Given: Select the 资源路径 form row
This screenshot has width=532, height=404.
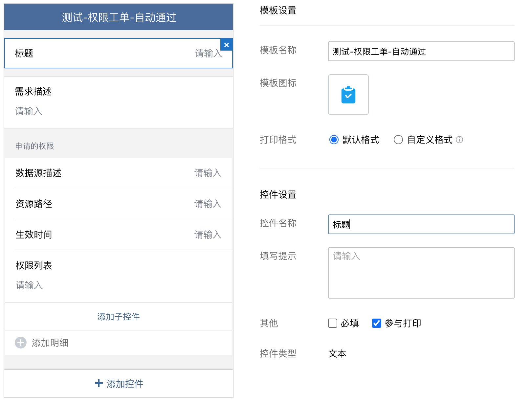Looking at the screenshot, I should [118, 204].
